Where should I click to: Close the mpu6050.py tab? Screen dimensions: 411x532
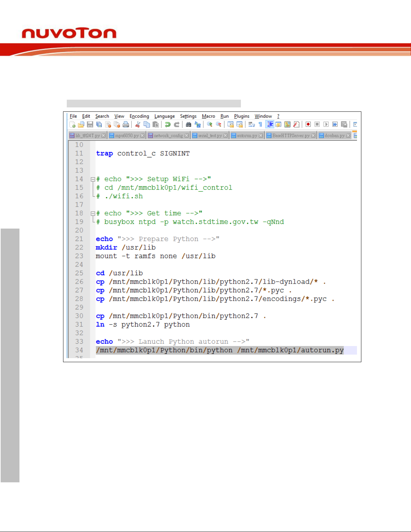tap(142, 136)
